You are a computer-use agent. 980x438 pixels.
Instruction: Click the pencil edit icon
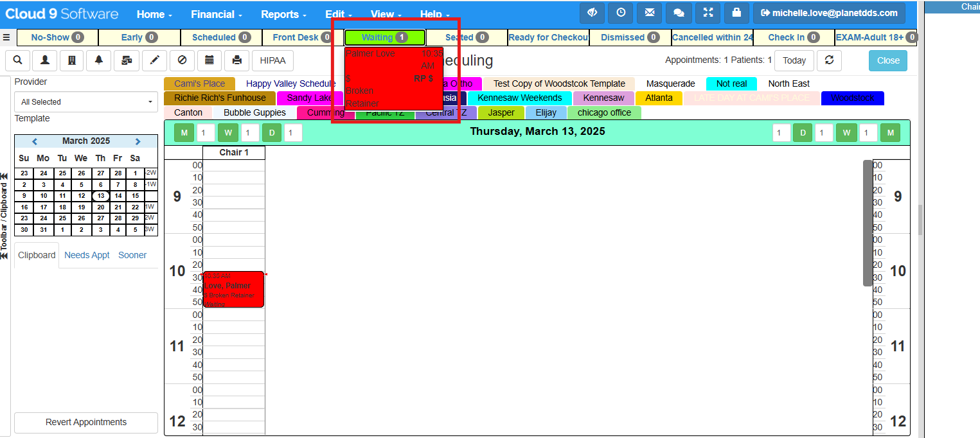point(154,60)
